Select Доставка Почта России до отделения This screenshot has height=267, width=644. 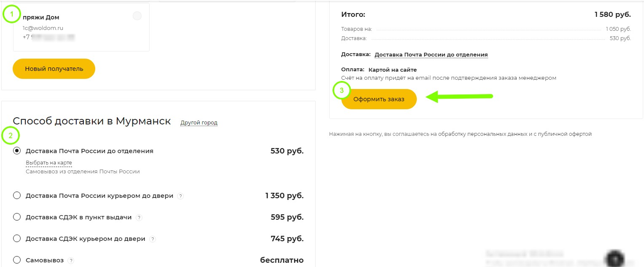(17, 151)
